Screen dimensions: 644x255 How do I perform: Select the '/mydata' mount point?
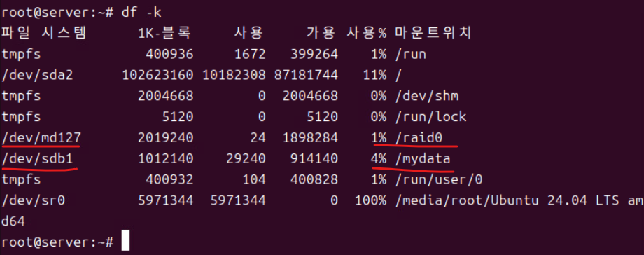pos(423,158)
